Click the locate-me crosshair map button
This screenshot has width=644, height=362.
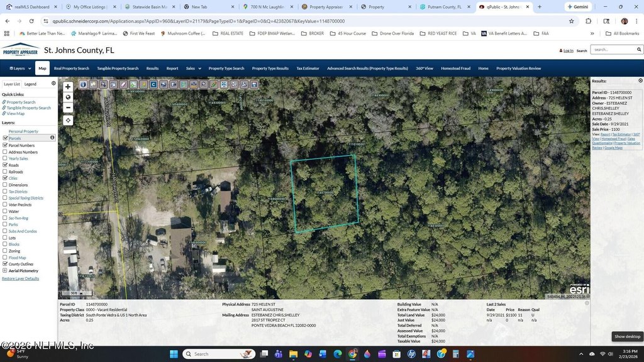pyautogui.click(x=68, y=120)
